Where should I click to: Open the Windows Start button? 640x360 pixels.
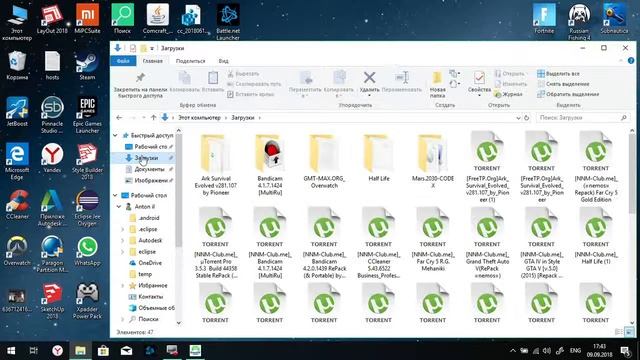tap(11, 351)
